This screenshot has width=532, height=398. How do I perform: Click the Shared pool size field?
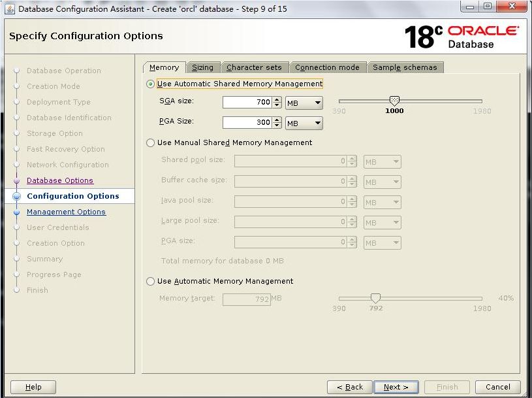[290, 161]
